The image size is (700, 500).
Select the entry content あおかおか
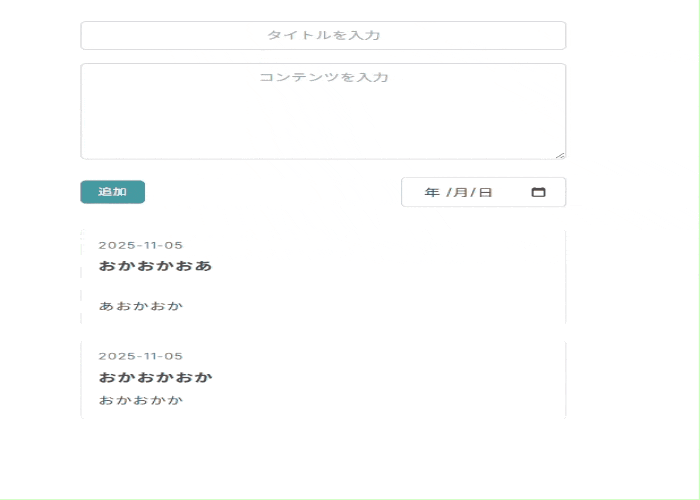point(141,306)
